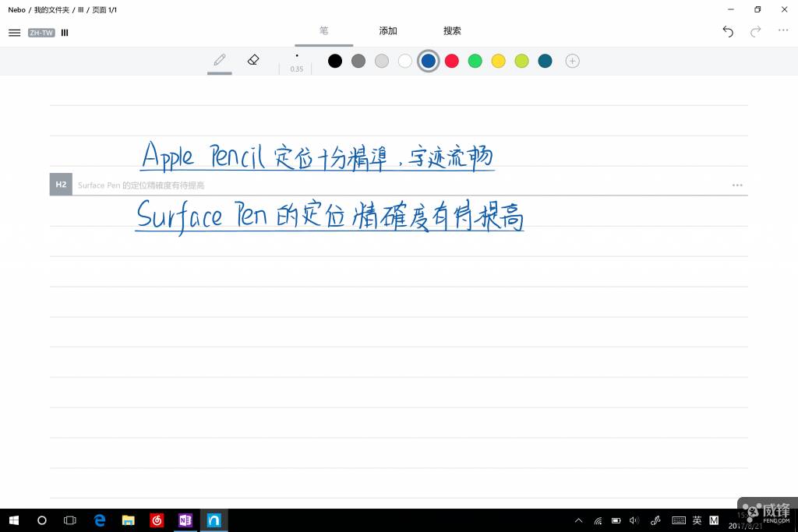Check battery status in system tray
Viewport: 798px width, 532px height.
click(616, 520)
